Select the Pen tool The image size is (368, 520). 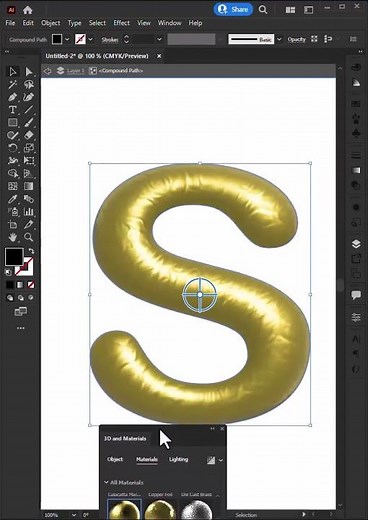[13, 97]
